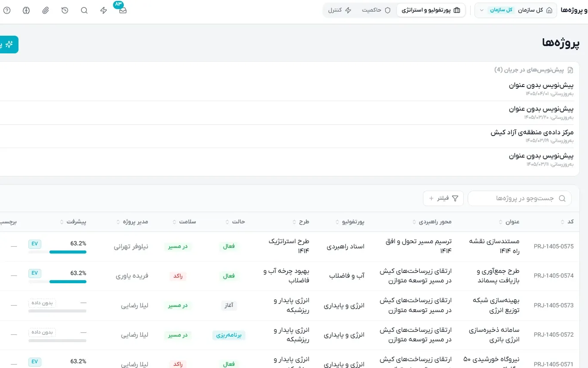
Task: Switch to the حاکمیت tab
Action: click(x=376, y=10)
